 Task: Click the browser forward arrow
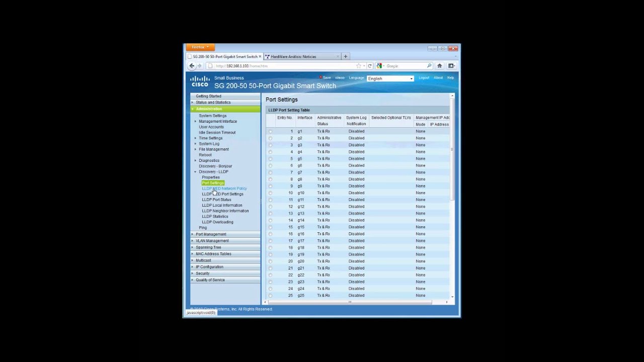(x=199, y=66)
